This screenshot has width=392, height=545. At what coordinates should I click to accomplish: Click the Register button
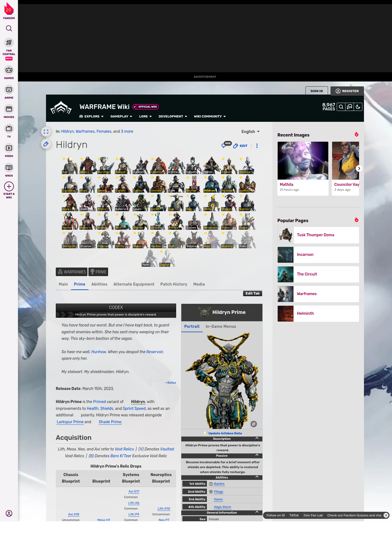(x=347, y=91)
